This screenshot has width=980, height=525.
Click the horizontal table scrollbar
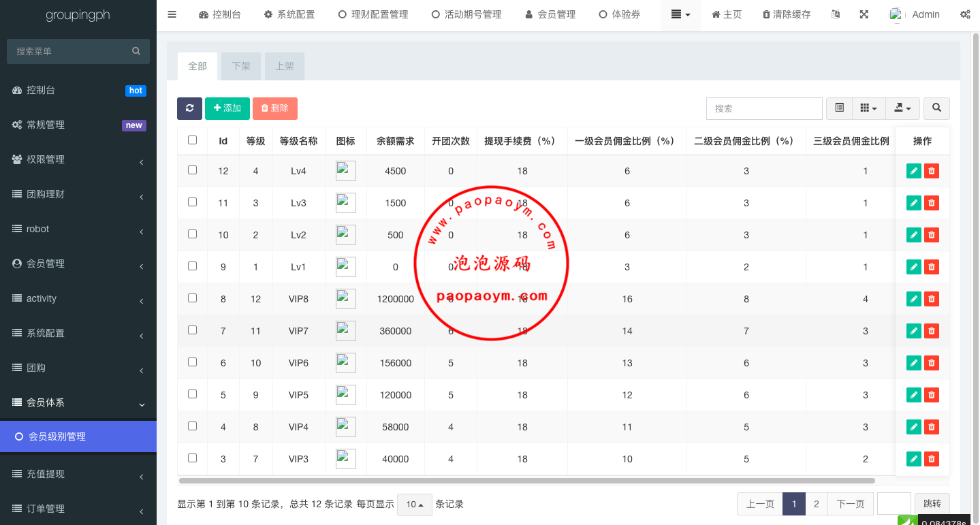click(526, 481)
